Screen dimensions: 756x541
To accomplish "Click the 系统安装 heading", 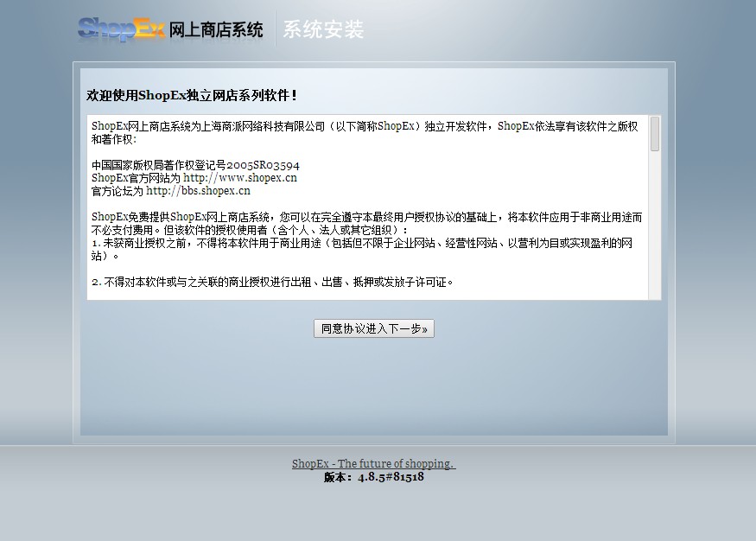I will 323,30.
